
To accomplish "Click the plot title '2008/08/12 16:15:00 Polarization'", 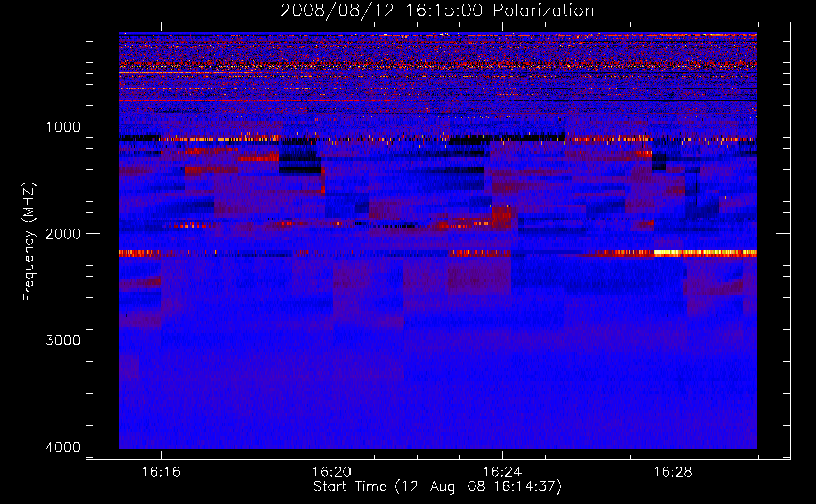I will [x=437, y=10].
